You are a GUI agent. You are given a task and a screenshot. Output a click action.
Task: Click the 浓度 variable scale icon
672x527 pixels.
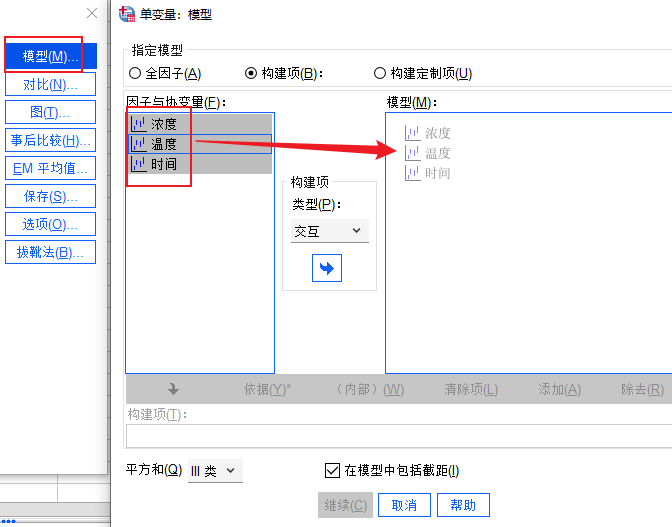138,124
